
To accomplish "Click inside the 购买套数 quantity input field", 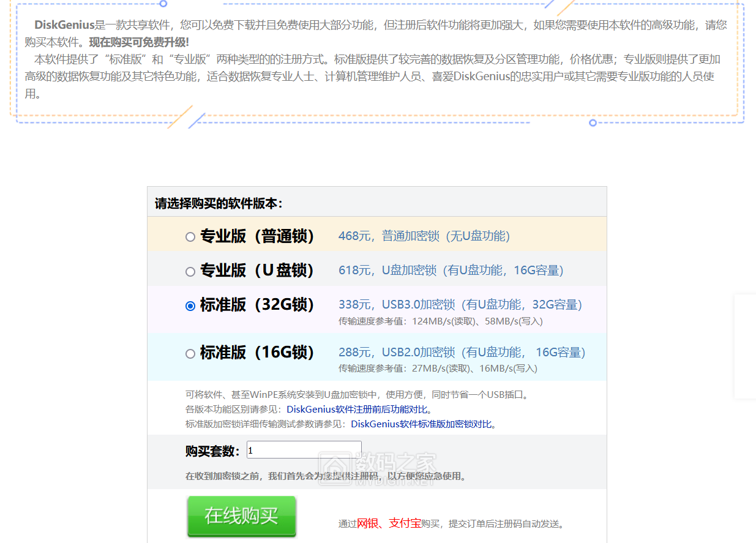I will [303, 449].
